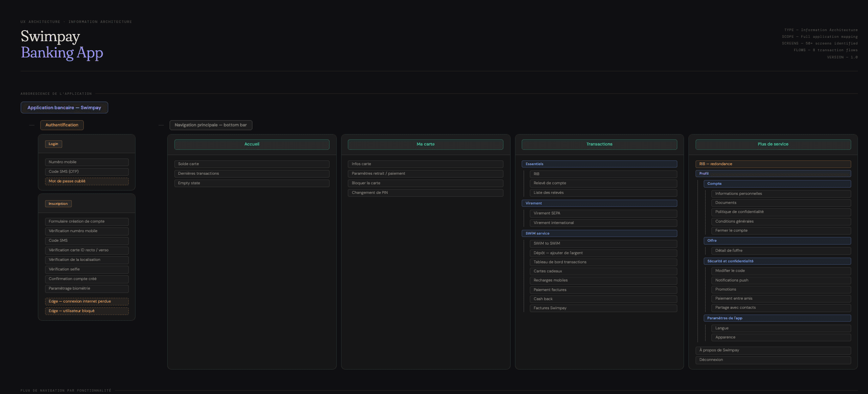Click the Login tag
868x394 pixels.
tap(54, 144)
